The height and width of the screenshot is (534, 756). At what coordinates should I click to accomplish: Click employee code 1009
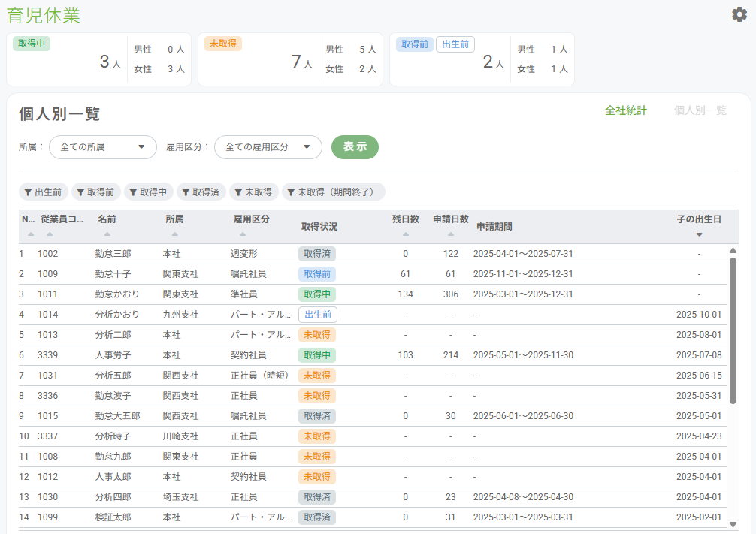[48, 273]
